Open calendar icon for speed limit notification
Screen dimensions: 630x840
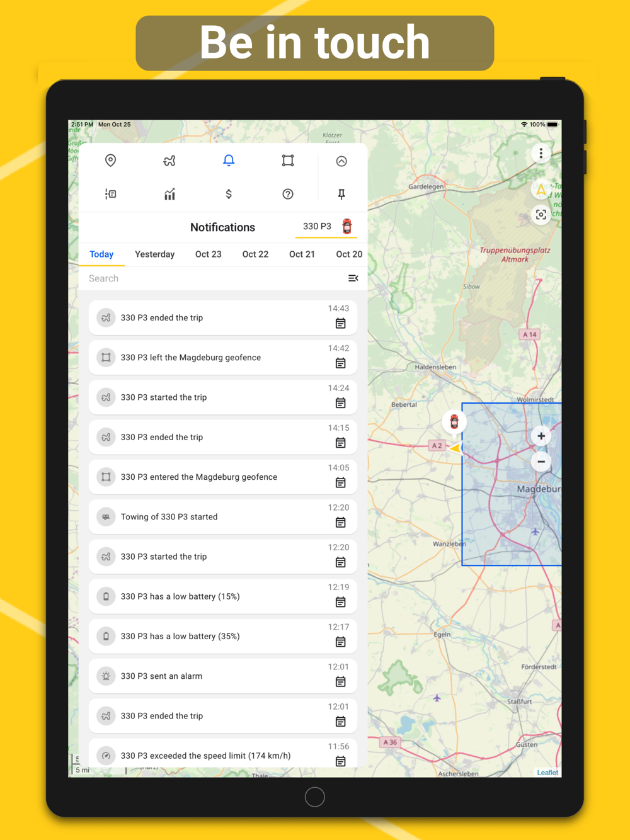tap(341, 761)
